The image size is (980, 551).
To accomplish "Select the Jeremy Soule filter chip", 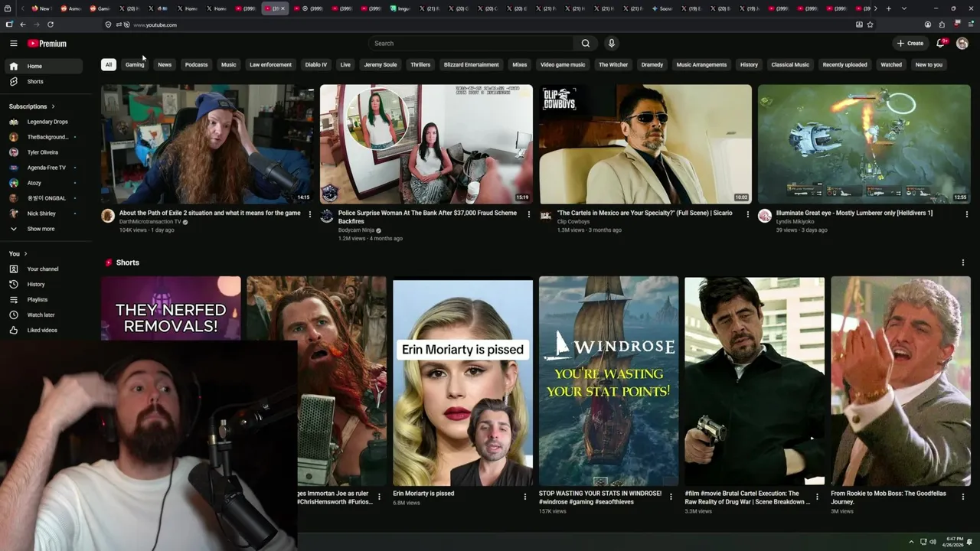I will pos(381,65).
